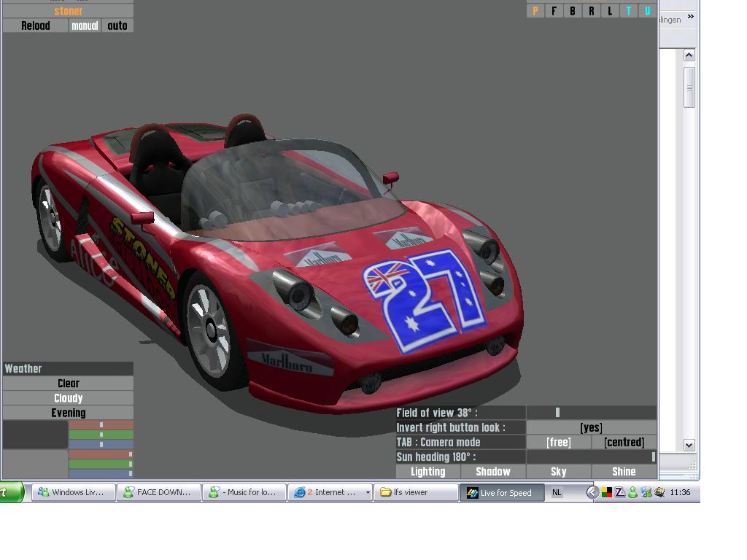Image resolution: width=747 pixels, height=560 pixels.
Task: Open Music for lo... taskbar item
Action: click(x=244, y=492)
